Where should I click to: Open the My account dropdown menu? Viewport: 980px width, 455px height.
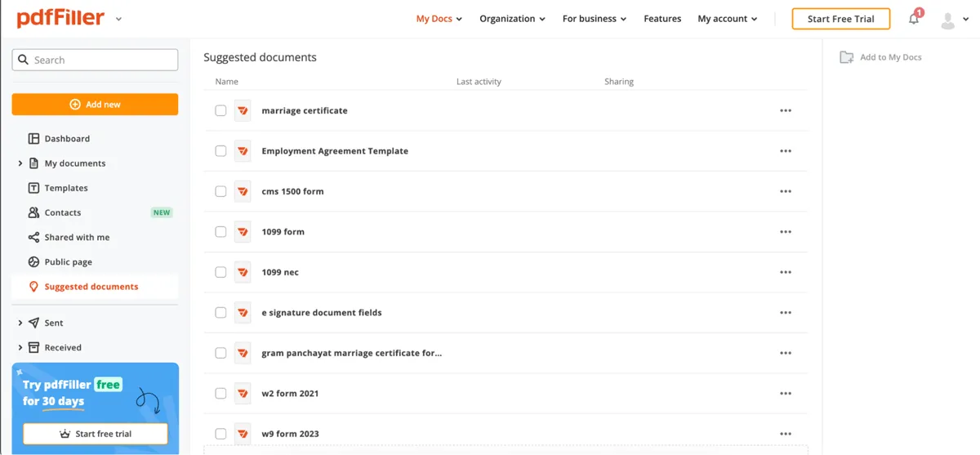point(728,19)
